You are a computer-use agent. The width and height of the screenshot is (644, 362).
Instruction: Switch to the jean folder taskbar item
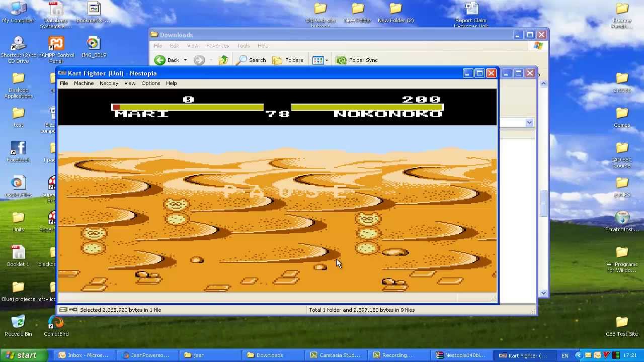[210, 355]
